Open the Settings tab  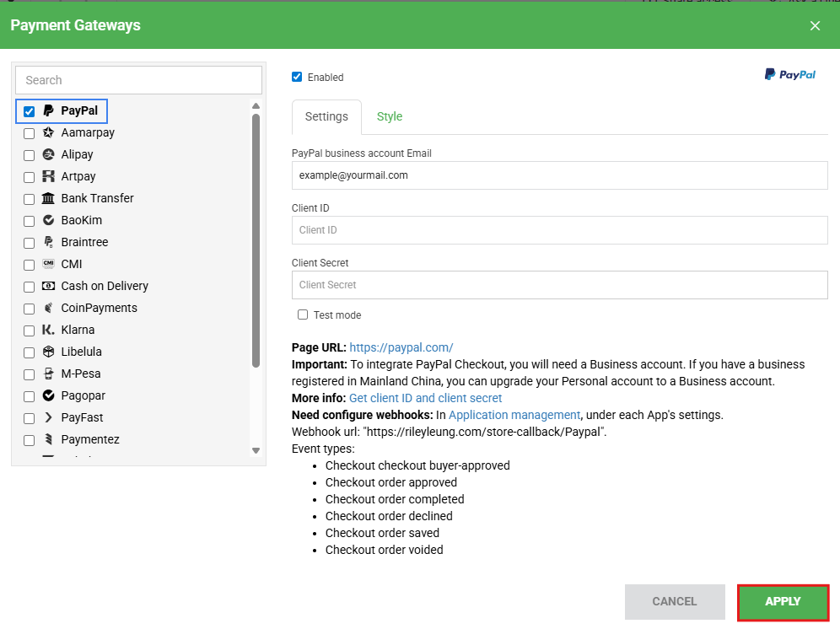tap(326, 116)
